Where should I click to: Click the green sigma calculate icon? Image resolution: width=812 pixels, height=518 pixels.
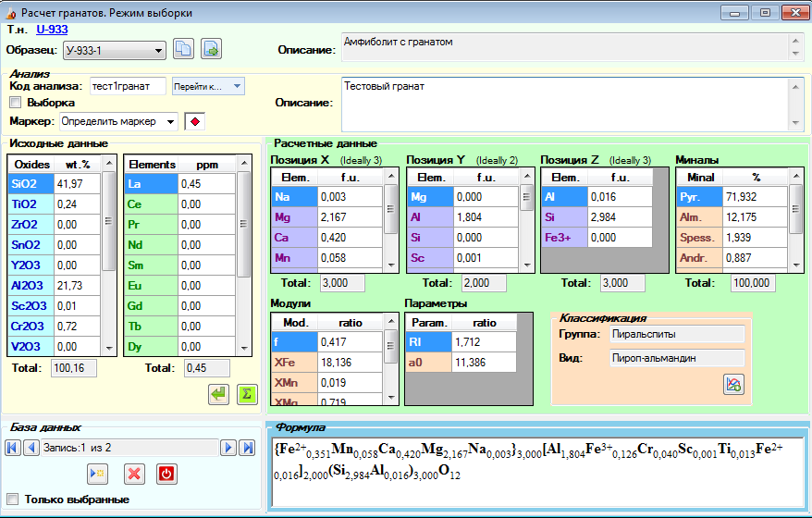[x=247, y=394]
